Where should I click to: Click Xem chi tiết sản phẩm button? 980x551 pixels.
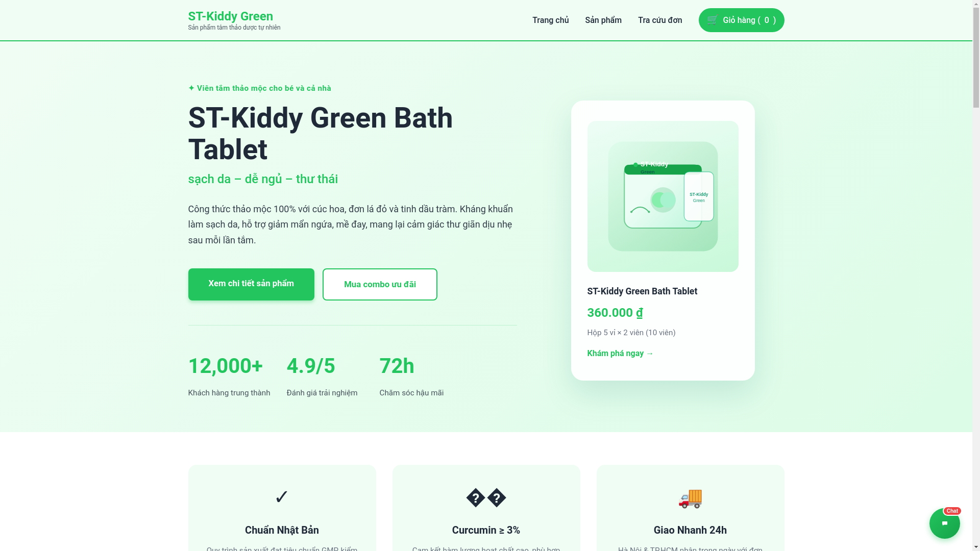point(251,284)
